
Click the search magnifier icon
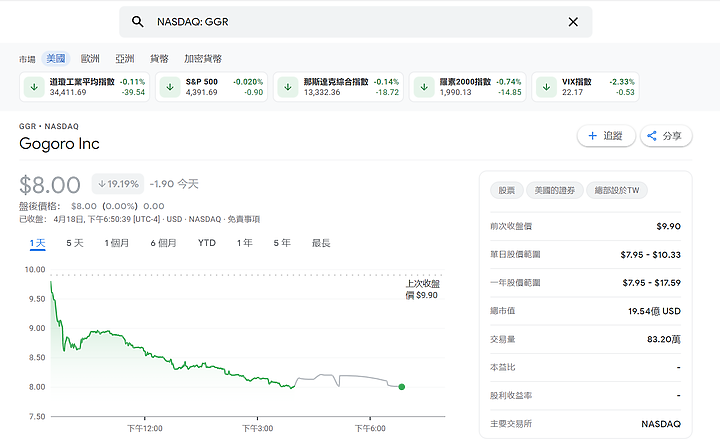click(x=137, y=22)
